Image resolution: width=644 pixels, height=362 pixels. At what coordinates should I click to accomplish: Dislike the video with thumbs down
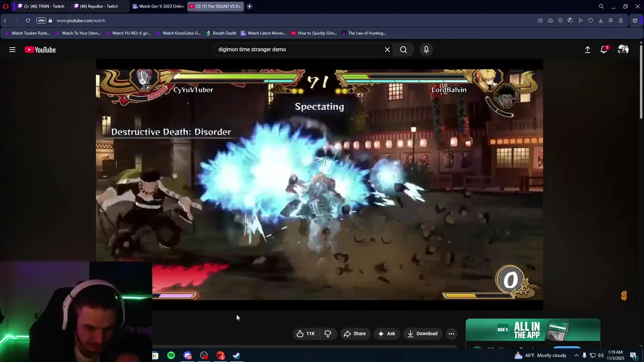click(328, 334)
